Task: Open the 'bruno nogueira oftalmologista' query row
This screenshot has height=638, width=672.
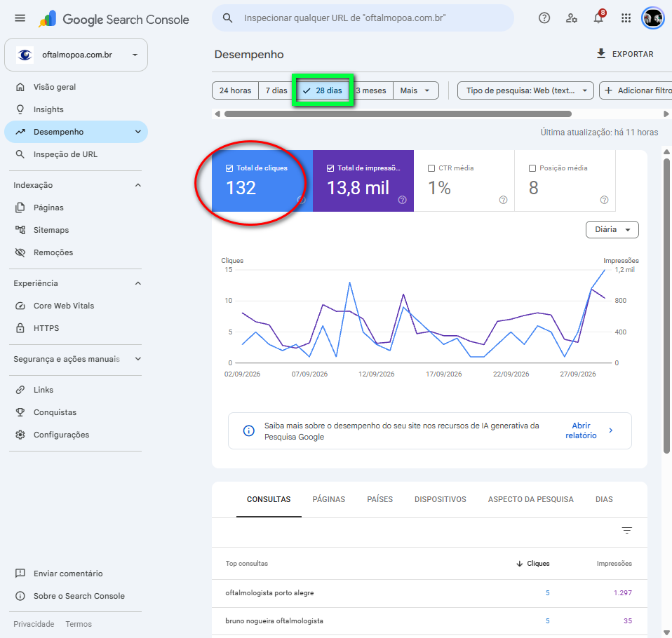Action: [429, 621]
